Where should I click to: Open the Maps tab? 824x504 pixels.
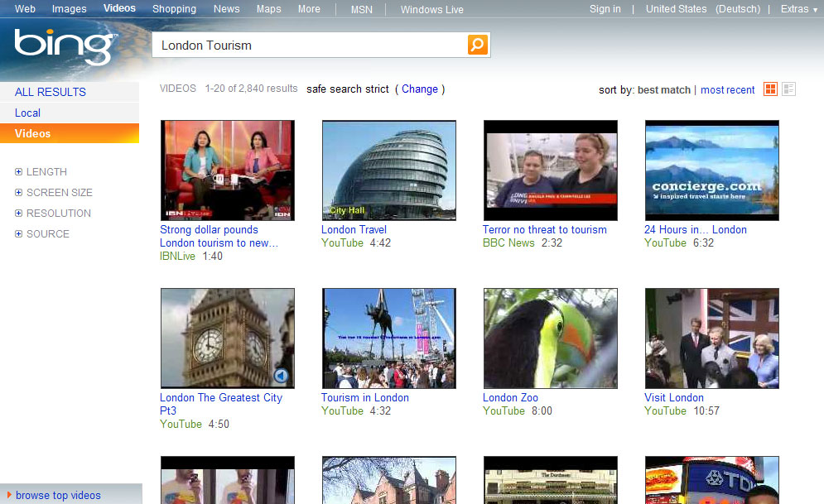(x=268, y=9)
